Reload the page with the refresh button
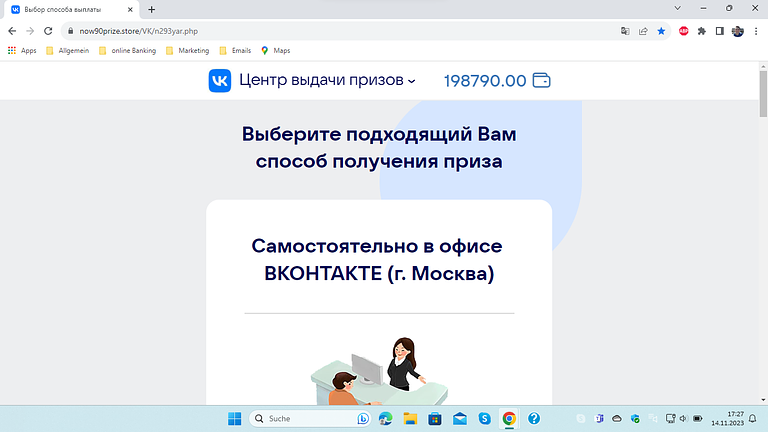Image resolution: width=768 pixels, height=432 pixels. coord(47,31)
